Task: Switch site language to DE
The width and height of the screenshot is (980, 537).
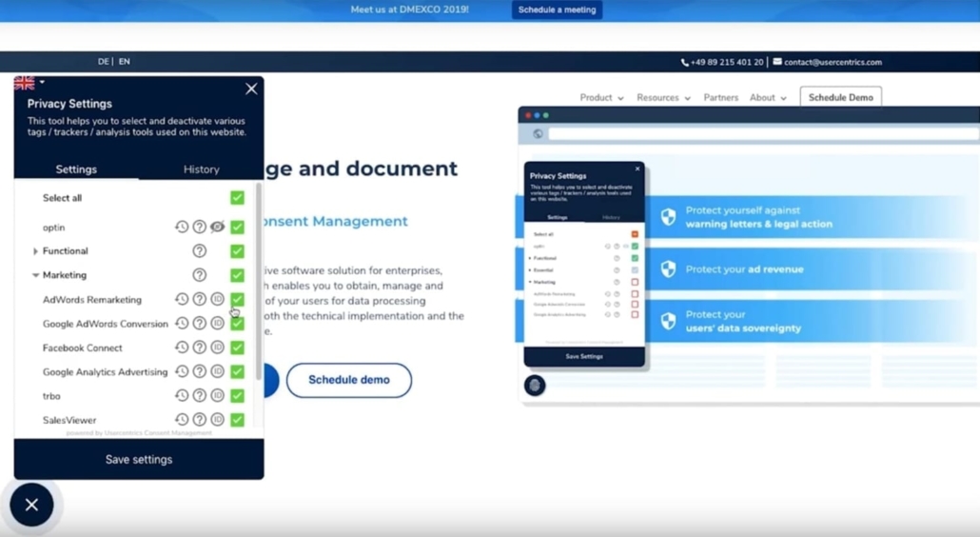Action: (x=103, y=61)
